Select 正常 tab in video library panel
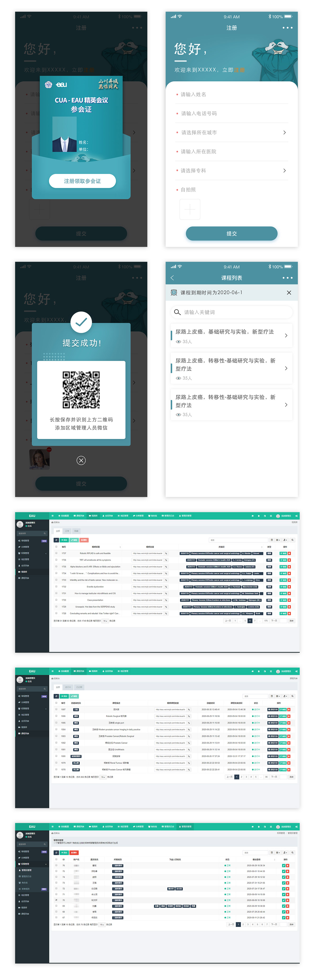 [67, 531]
